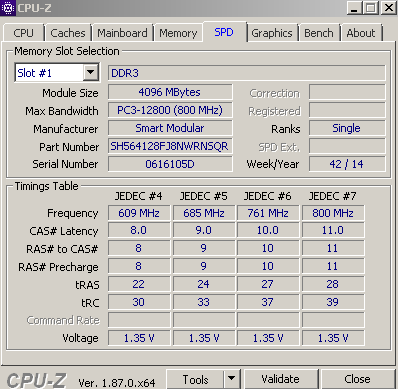Select tRC value 33
Screen dimensions: 398x389
(x=204, y=302)
